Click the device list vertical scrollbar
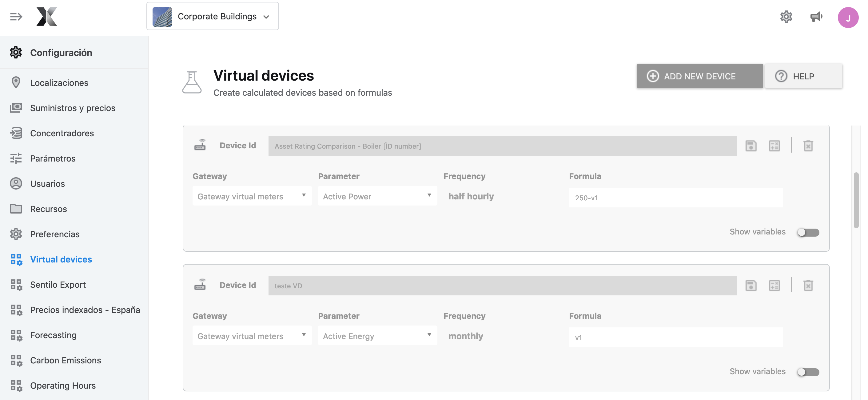Image resolution: width=868 pixels, height=400 pixels. (856, 200)
